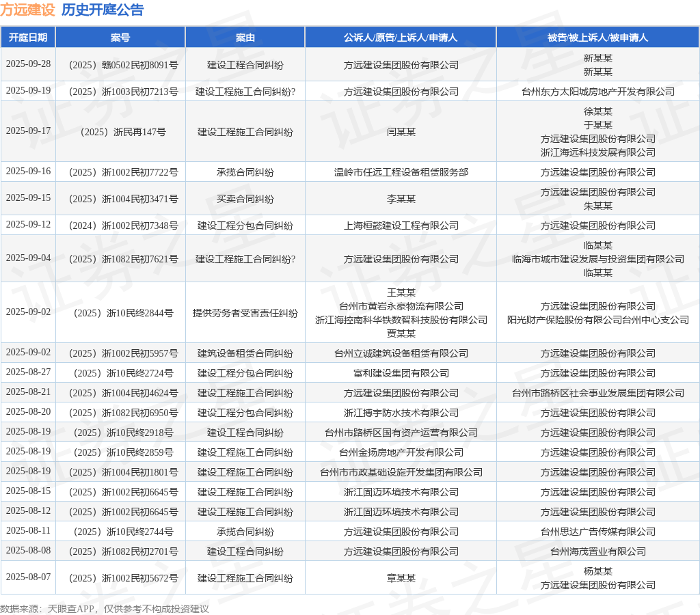The image size is (700, 615).
Task: Click case number (2025)浙1004民初3471号
Action: coord(123,199)
